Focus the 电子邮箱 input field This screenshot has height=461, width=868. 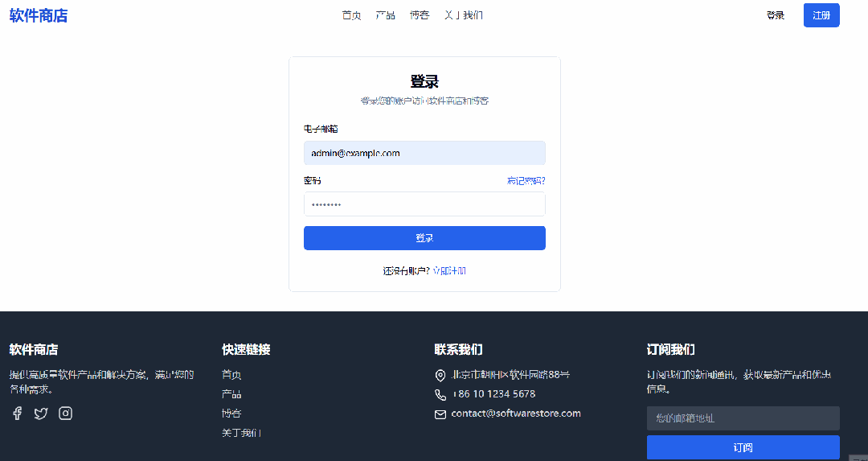(x=424, y=153)
